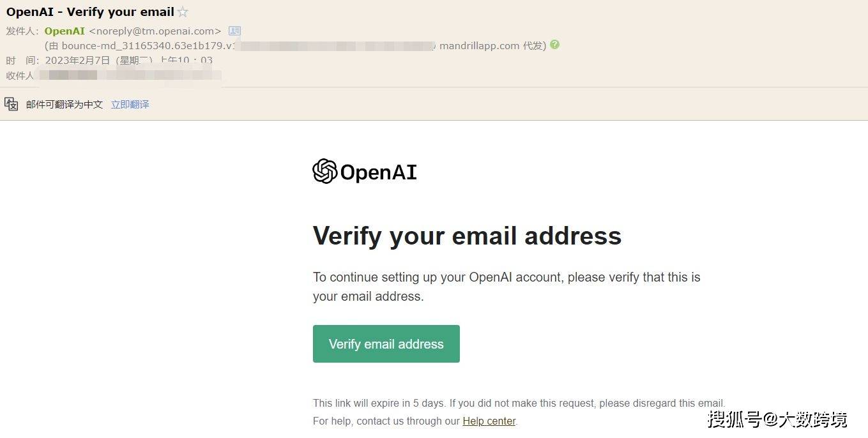The image size is (868, 438).
Task: Click the account setup instruction paragraph
Action: coord(506,287)
